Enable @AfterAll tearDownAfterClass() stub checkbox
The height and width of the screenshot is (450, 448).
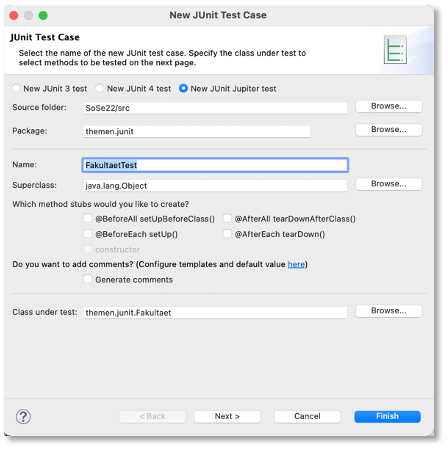tap(227, 218)
